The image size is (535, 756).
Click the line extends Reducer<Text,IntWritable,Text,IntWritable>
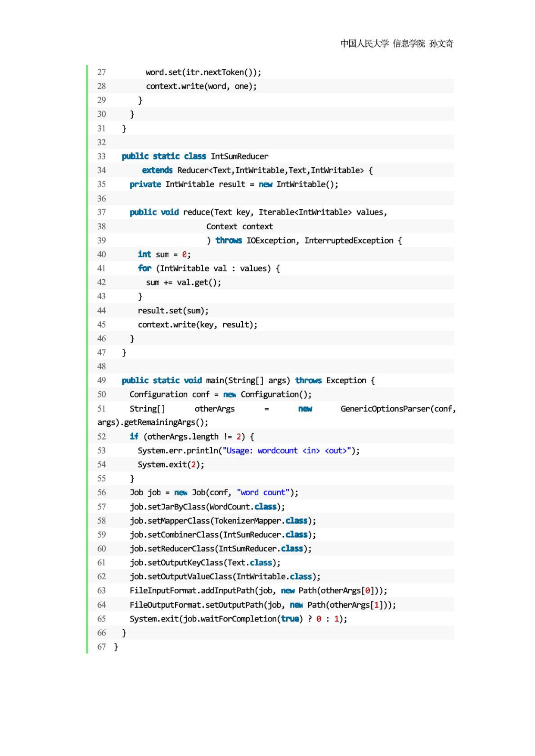[x=257, y=170]
